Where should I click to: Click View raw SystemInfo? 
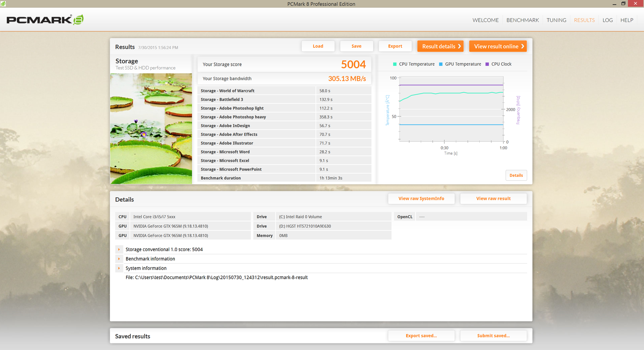421,199
